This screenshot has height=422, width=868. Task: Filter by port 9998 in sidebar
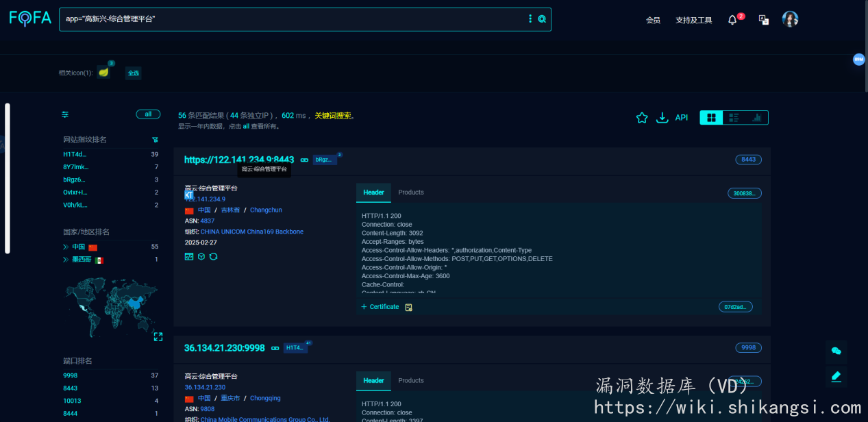click(71, 376)
